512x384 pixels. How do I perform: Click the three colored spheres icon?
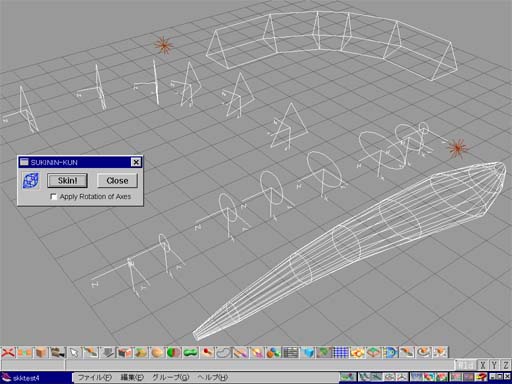coord(274,352)
